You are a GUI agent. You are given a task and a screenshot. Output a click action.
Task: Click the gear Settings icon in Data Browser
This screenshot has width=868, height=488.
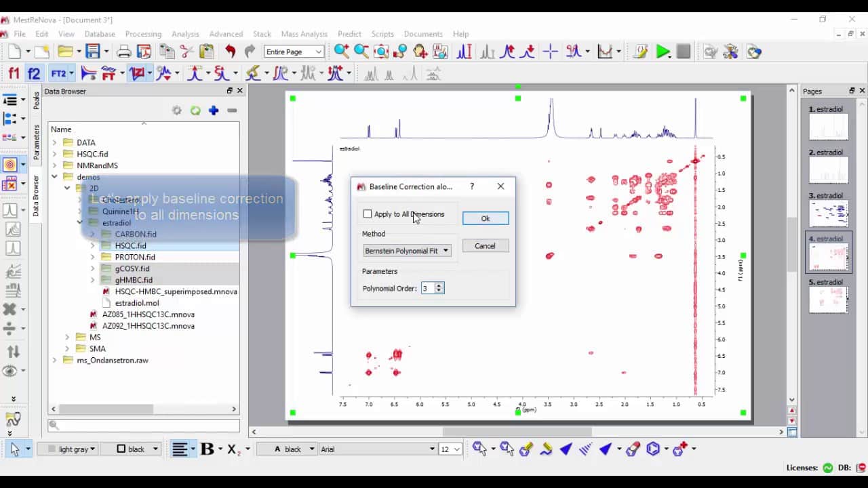[x=177, y=110]
